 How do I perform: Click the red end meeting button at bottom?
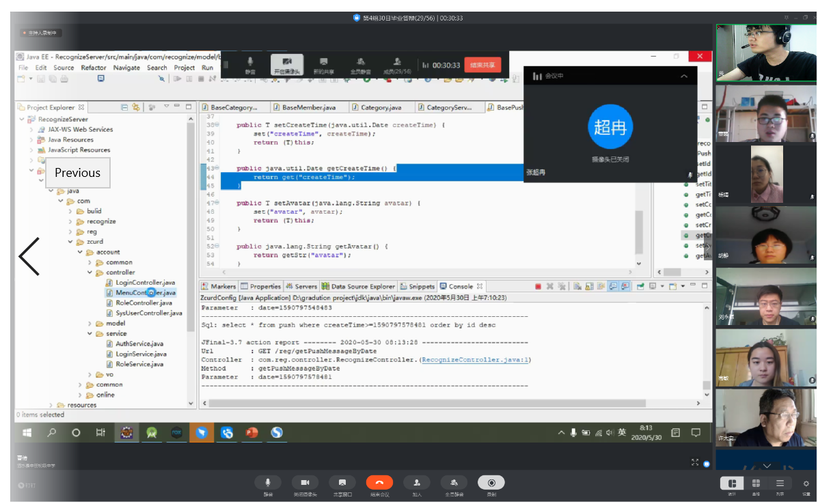(379, 483)
